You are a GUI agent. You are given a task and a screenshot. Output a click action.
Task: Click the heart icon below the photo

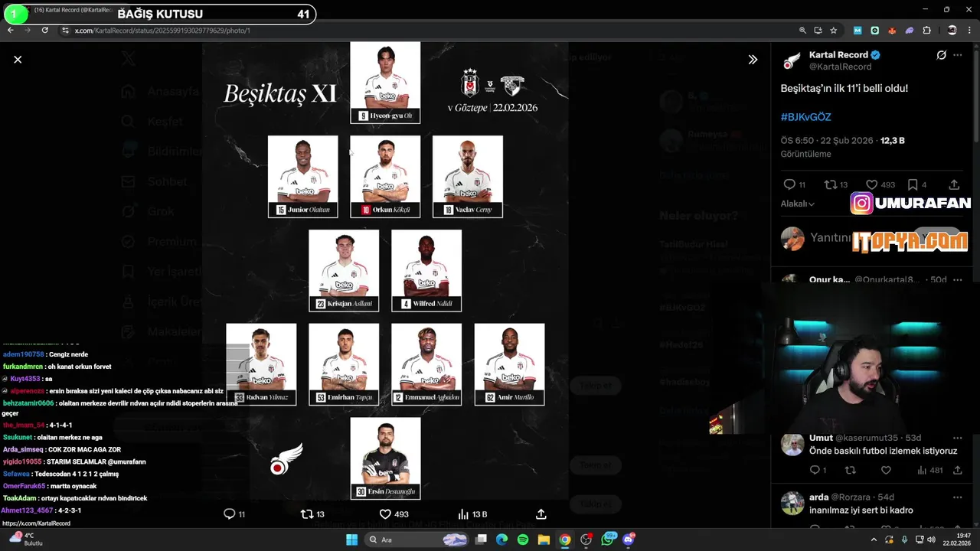coord(385,514)
